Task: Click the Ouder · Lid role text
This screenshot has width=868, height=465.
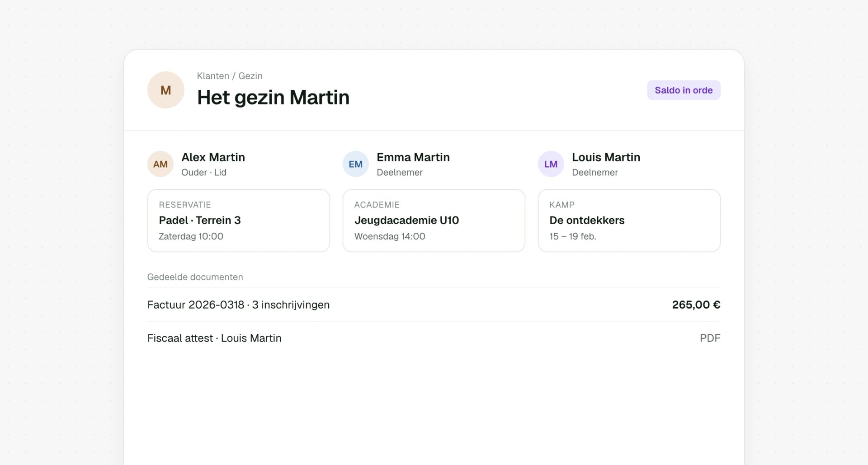Action: pos(204,172)
